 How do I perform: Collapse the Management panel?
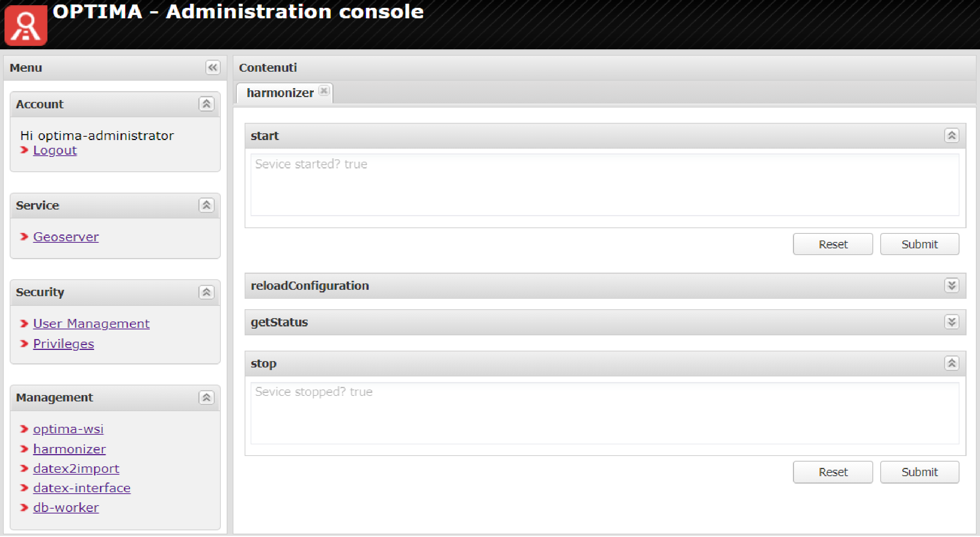point(206,398)
